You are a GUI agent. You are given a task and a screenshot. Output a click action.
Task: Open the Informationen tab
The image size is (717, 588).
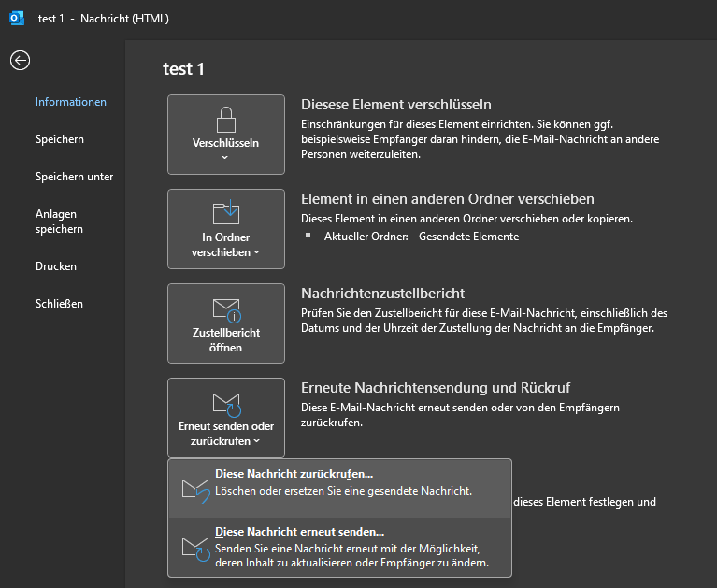pos(71,102)
